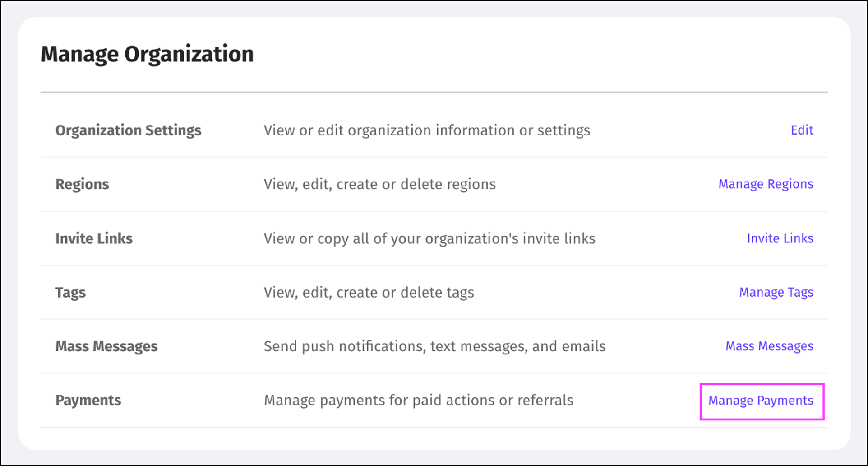Open the Invite Links link on the right
Viewport: 868px width, 466px height.
tap(780, 238)
